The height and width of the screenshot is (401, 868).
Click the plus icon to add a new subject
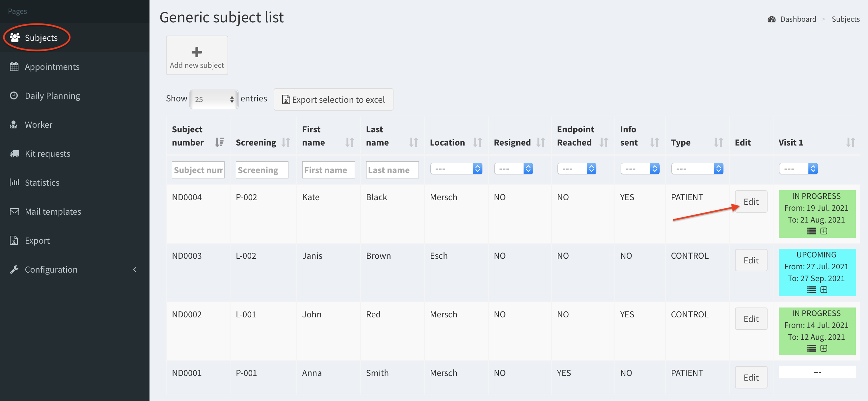tap(197, 52)
